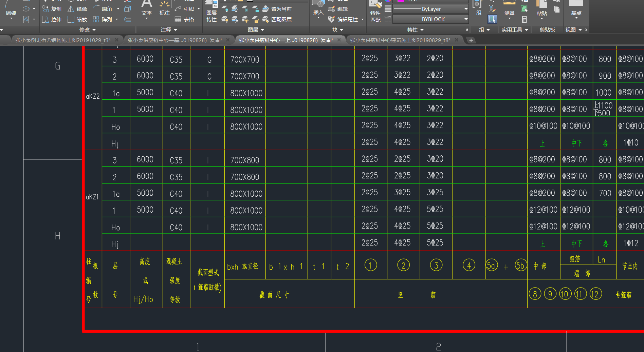Open 图层特性 layer properties manager
The height and width of the screenshot is (352, 644).
point(211,12)
